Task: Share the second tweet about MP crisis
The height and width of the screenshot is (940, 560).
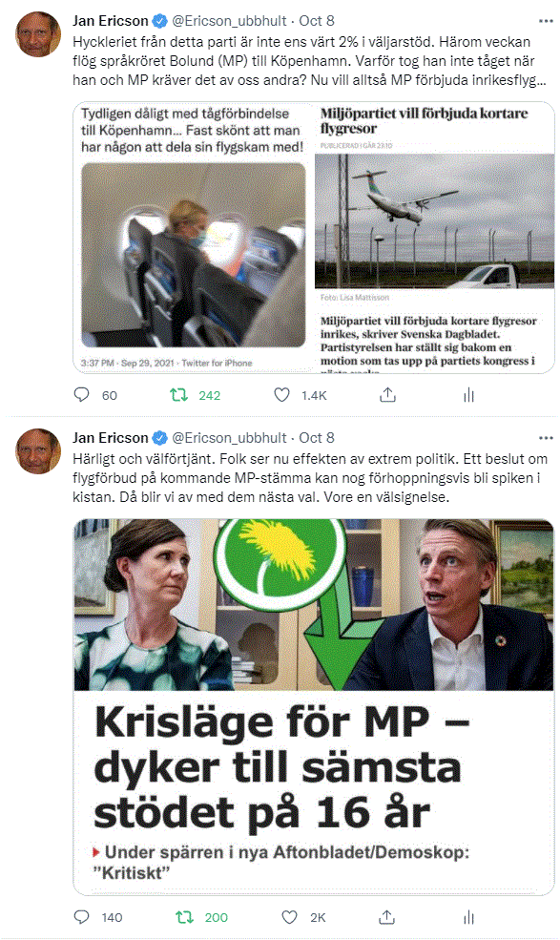Action: [x=387, y=917]
